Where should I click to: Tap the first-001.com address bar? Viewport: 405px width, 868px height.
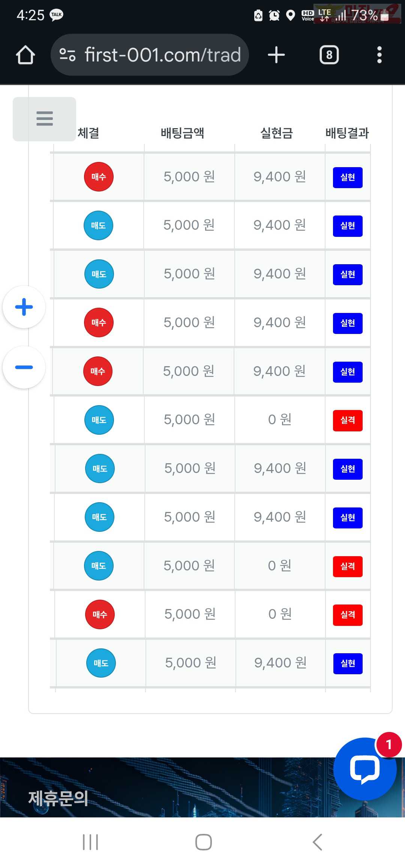pyautogui.click(x=163, y=55)
